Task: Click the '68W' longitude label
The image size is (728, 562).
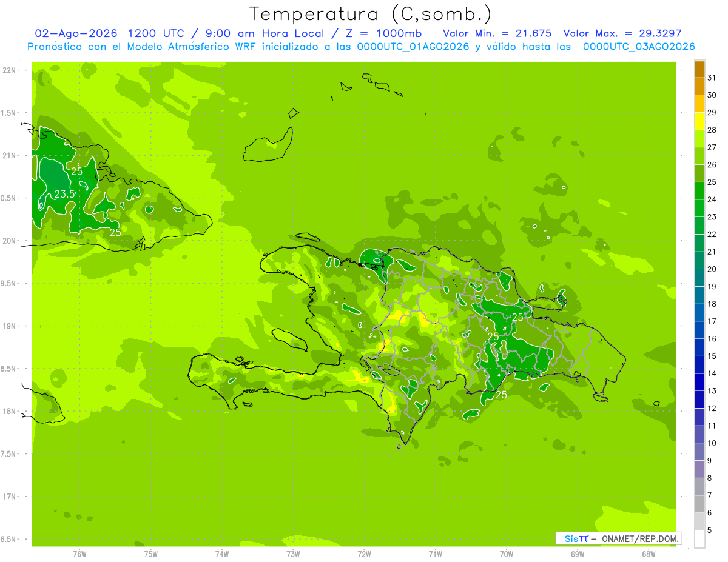Action: coord(649,554)
